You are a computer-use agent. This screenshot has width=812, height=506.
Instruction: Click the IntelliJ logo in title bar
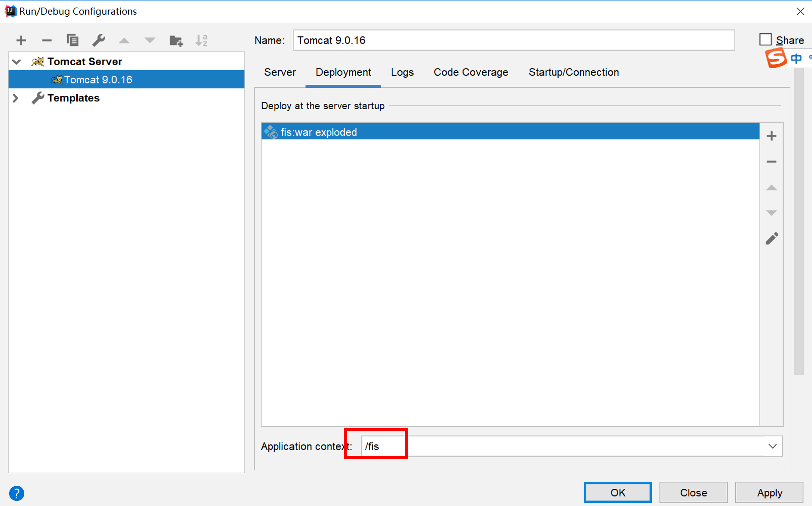(x=10, y=11)
